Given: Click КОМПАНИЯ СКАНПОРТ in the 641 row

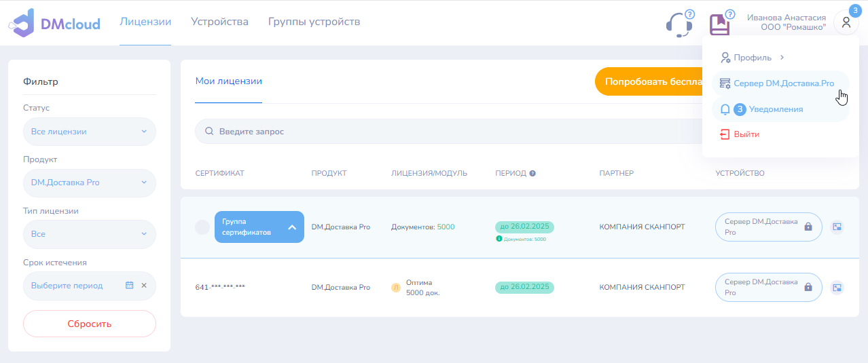Looking at the screenshot, I should [642, 287].
